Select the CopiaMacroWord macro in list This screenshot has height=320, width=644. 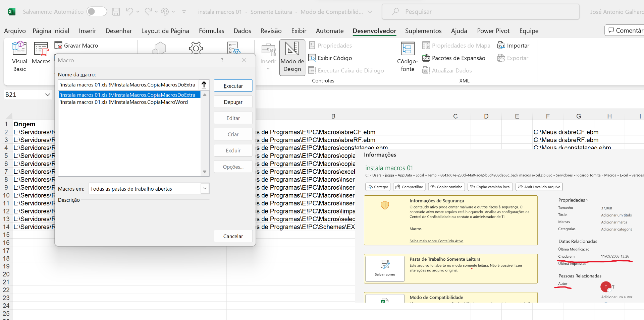point(124,102)
